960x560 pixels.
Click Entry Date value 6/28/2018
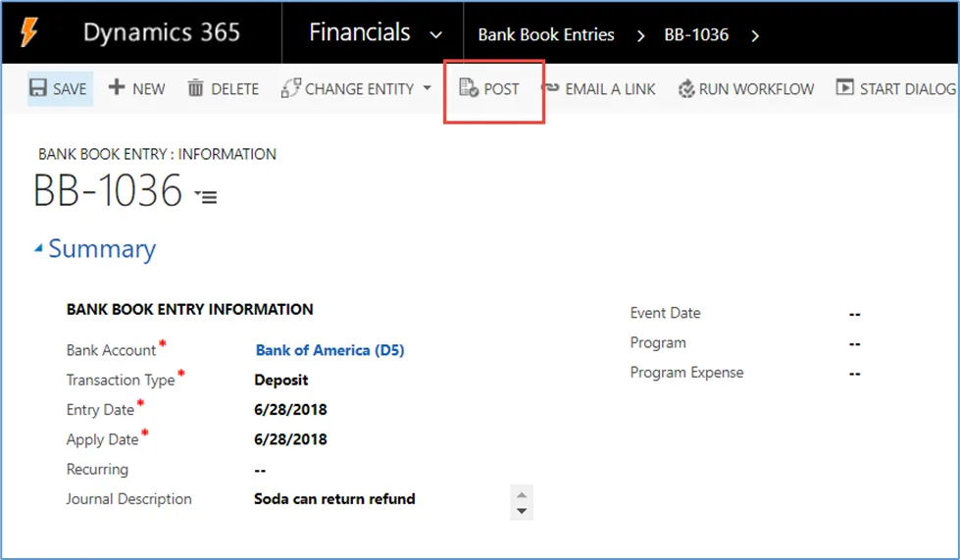tap(291, 409)
